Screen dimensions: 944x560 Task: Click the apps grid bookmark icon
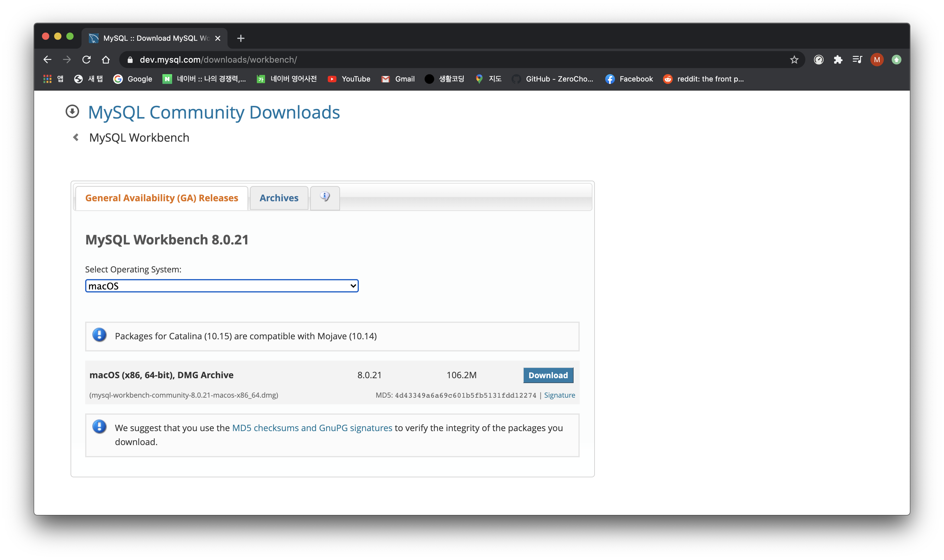pos(47,79)
